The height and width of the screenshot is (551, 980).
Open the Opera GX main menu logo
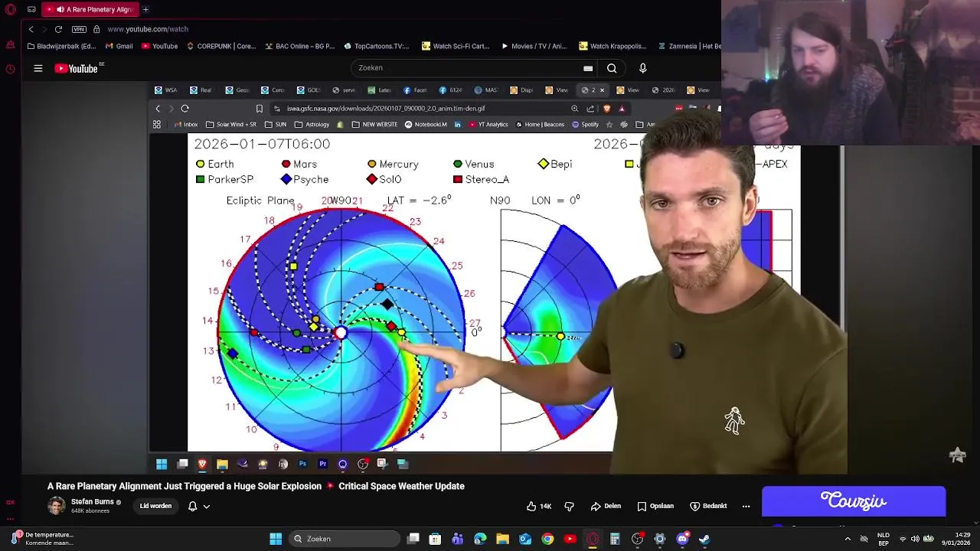click(10, 9)
